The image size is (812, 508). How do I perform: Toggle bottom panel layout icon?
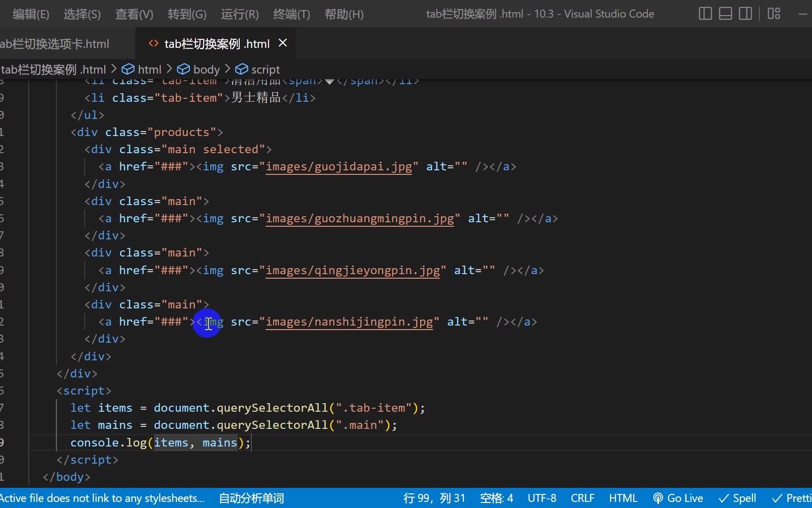(x=725, y=14)
